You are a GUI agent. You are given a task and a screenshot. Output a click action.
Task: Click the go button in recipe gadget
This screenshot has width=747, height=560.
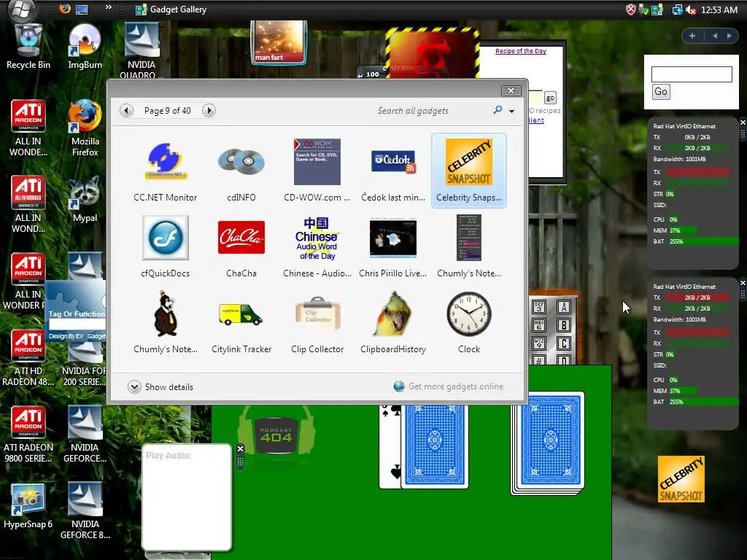tap(550, 98)
